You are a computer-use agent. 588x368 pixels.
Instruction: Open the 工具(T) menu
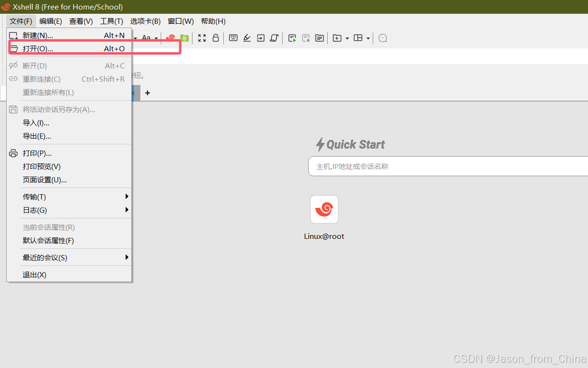pos(111,21)
